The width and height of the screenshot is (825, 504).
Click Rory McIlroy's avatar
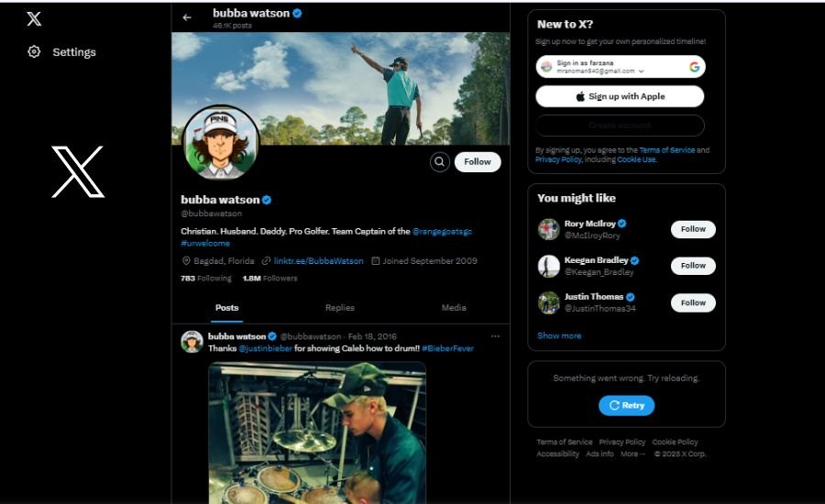548,229
